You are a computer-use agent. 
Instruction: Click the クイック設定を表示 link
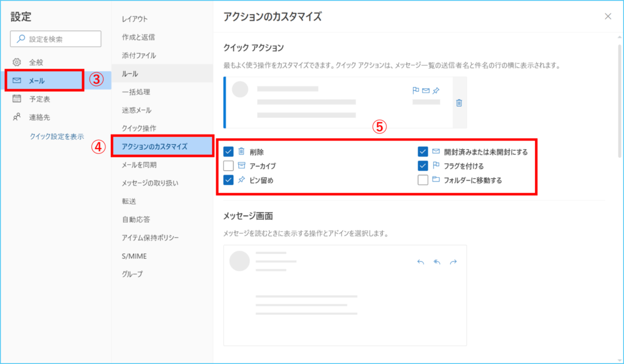[57, 136]
